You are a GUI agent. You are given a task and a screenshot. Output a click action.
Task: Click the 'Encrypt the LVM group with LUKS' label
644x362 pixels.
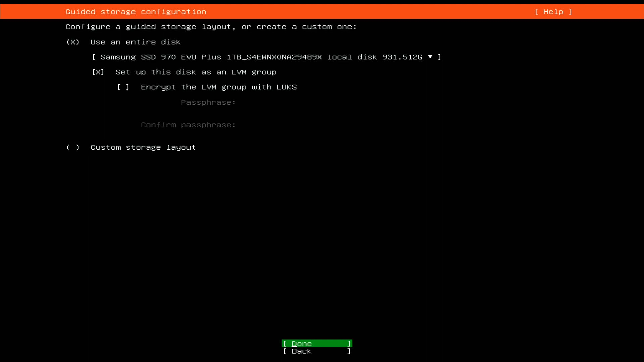point(218,87)
